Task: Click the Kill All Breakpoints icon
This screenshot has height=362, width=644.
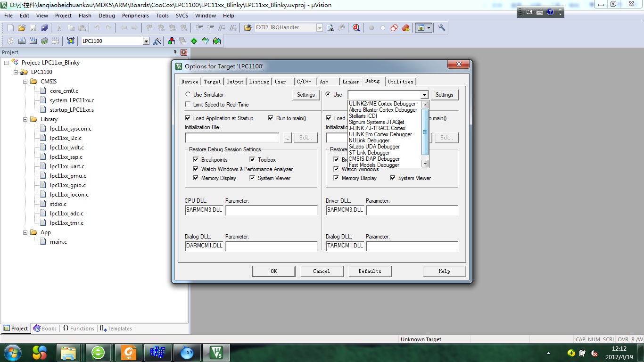Action: coord(405,28)
